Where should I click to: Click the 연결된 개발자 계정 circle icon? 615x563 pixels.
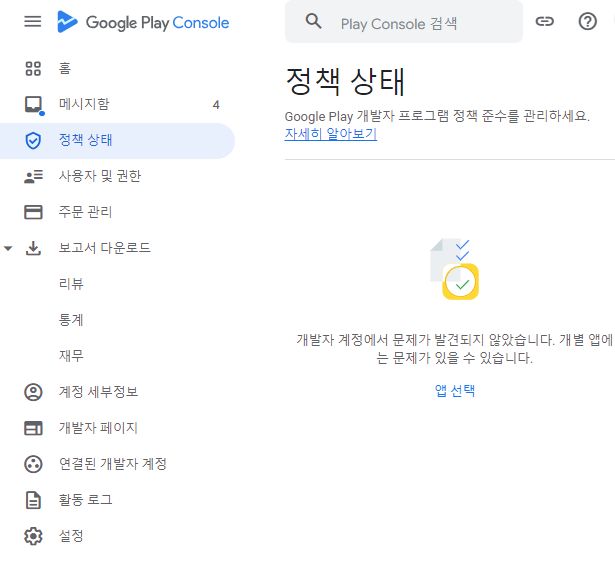tap(33, 464)
